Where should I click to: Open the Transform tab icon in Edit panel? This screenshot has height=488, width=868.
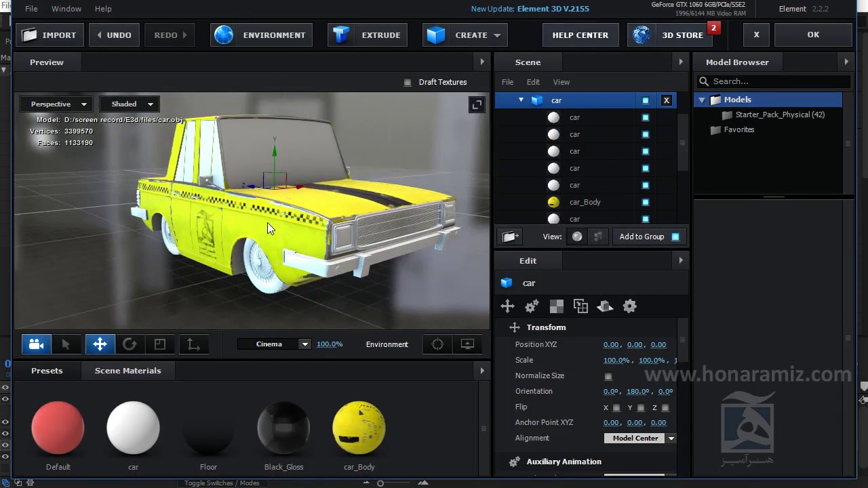pos(507,306)
